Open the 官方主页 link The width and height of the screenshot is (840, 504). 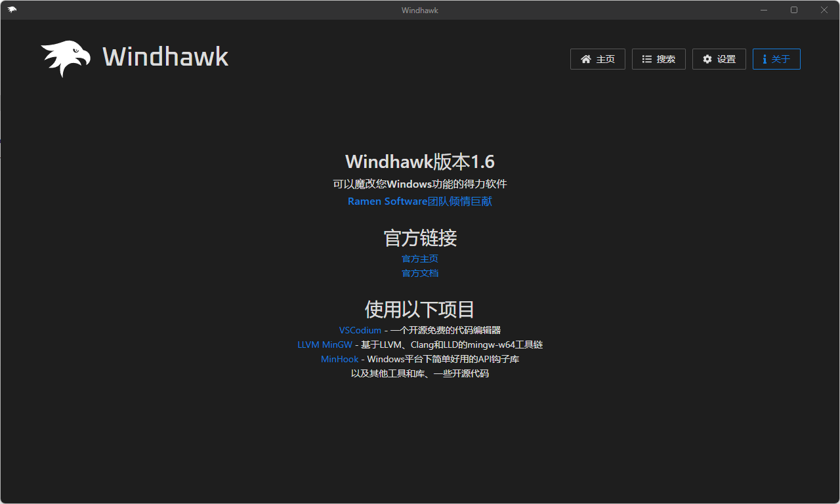(420, 259)
